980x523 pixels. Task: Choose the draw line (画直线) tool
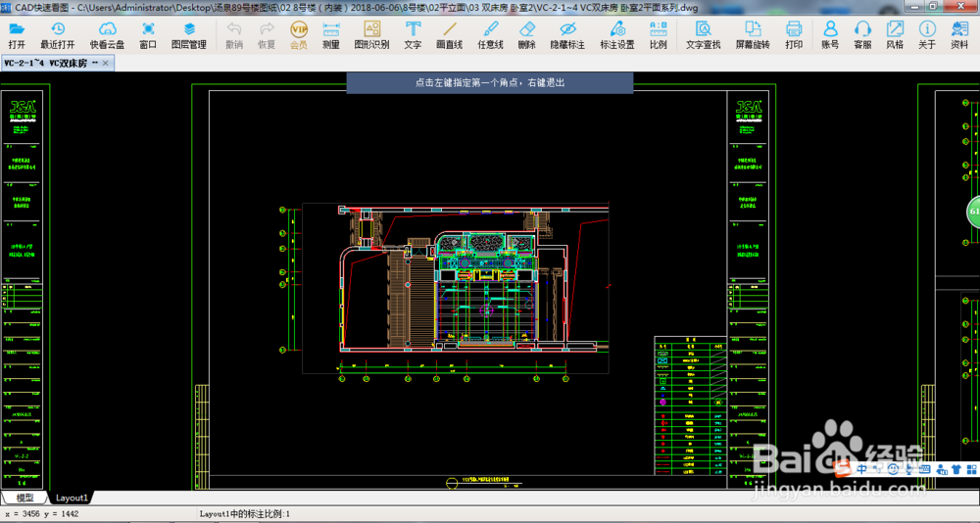[449, 35]
